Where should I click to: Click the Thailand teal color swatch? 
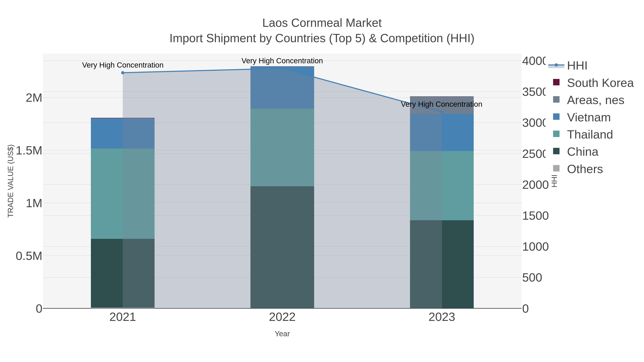point(556,134)
